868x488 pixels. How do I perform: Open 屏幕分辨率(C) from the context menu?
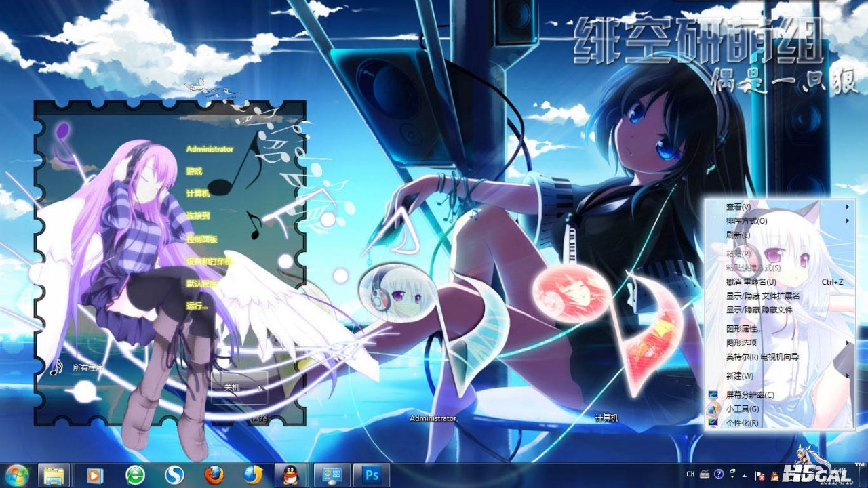[x=749, y=395]
